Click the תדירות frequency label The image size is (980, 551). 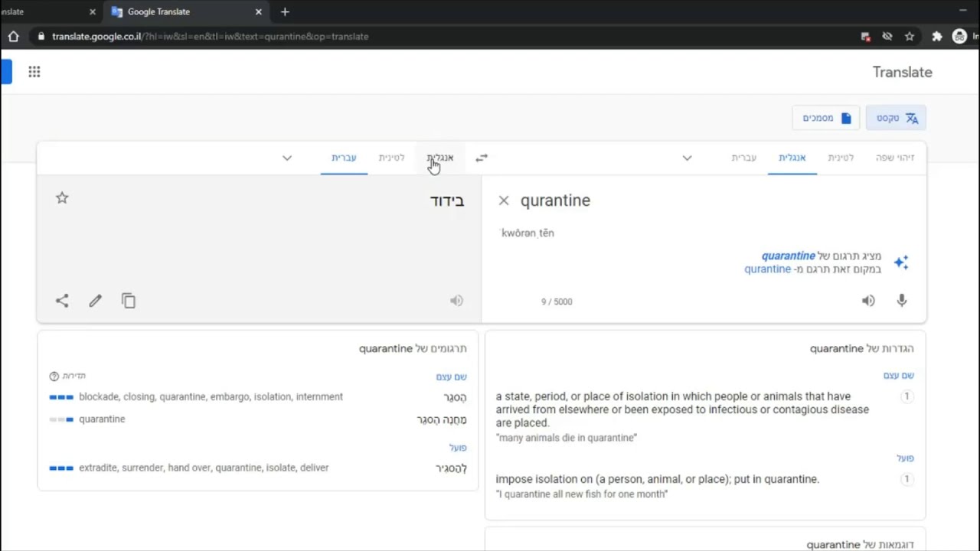73,377
